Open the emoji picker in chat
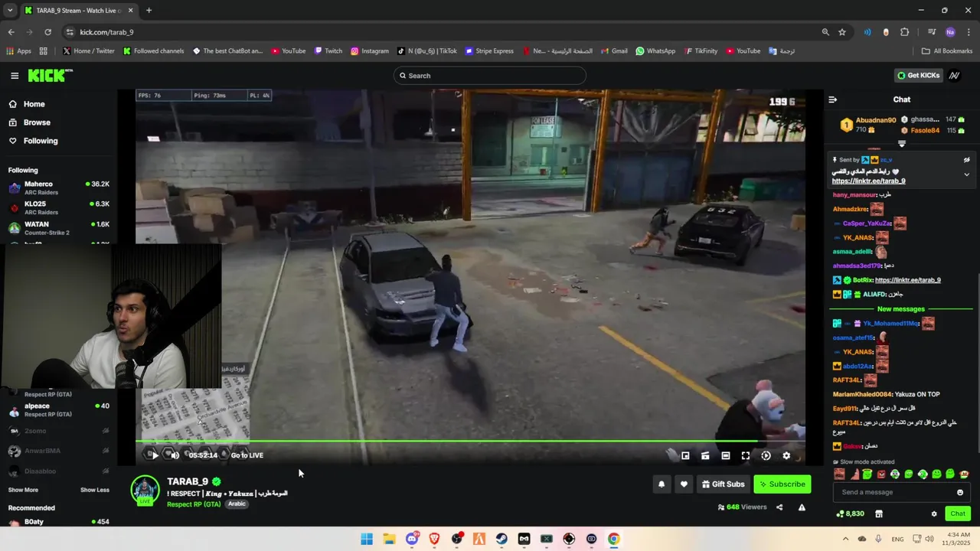 [x=960, y=492]
